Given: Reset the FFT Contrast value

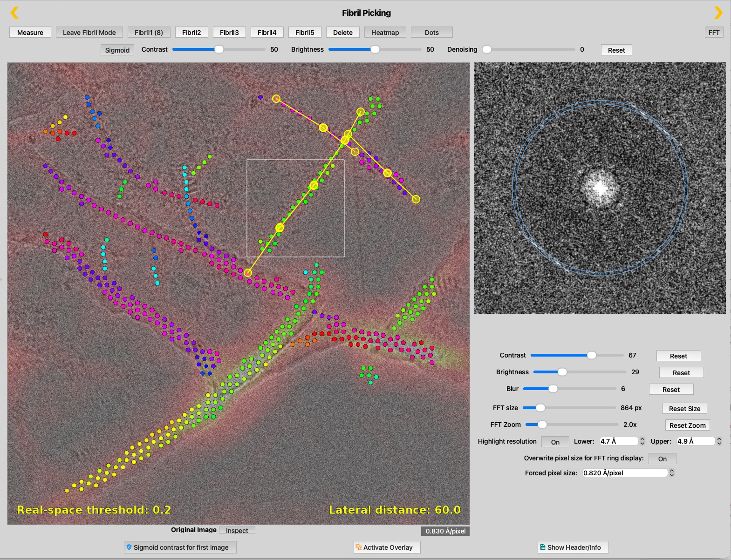Looking at the screenshot, I should [x=678, y=356].
